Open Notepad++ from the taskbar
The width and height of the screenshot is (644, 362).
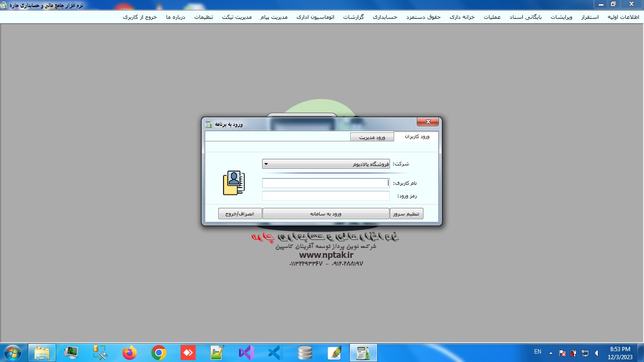(217, 353)
